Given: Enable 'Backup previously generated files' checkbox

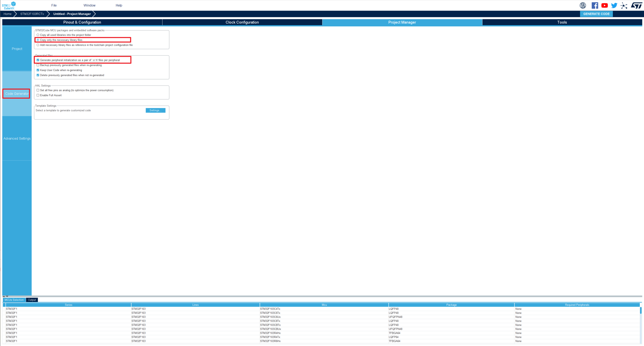Looking at the screenshot, I should tap(38, 65).
